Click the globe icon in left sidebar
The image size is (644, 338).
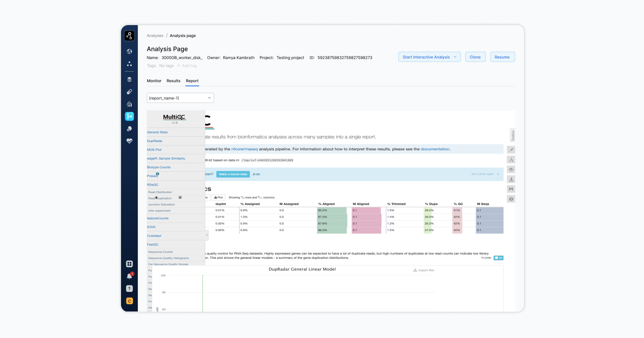pos(129,52)
